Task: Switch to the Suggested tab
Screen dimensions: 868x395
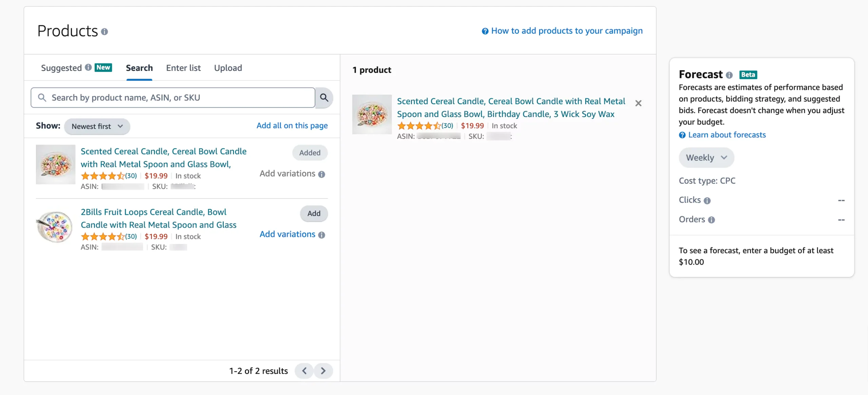Action: pos(61,68)
